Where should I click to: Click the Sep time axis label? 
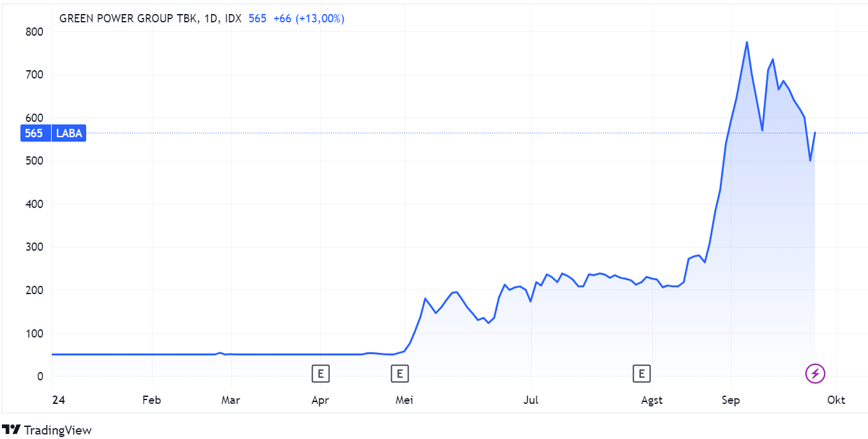coord(731,400)
